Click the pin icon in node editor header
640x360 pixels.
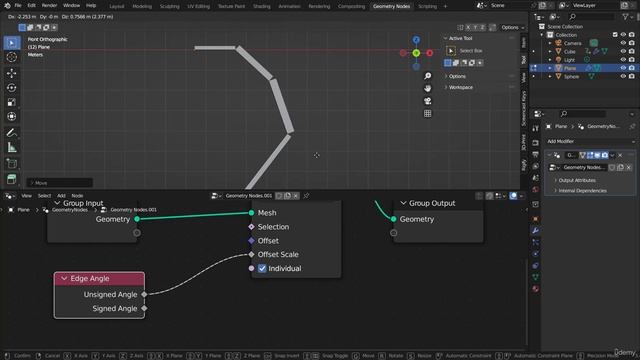click(306, 196)
